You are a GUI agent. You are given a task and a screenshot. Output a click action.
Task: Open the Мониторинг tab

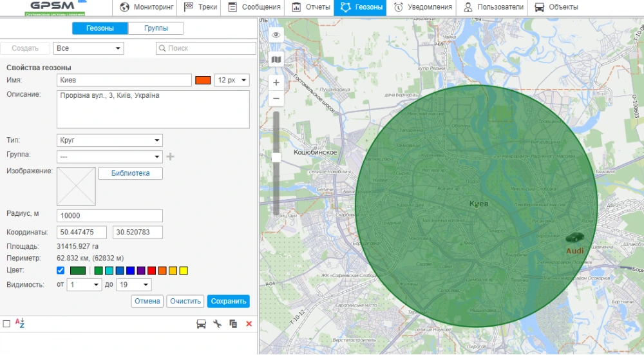145,7
